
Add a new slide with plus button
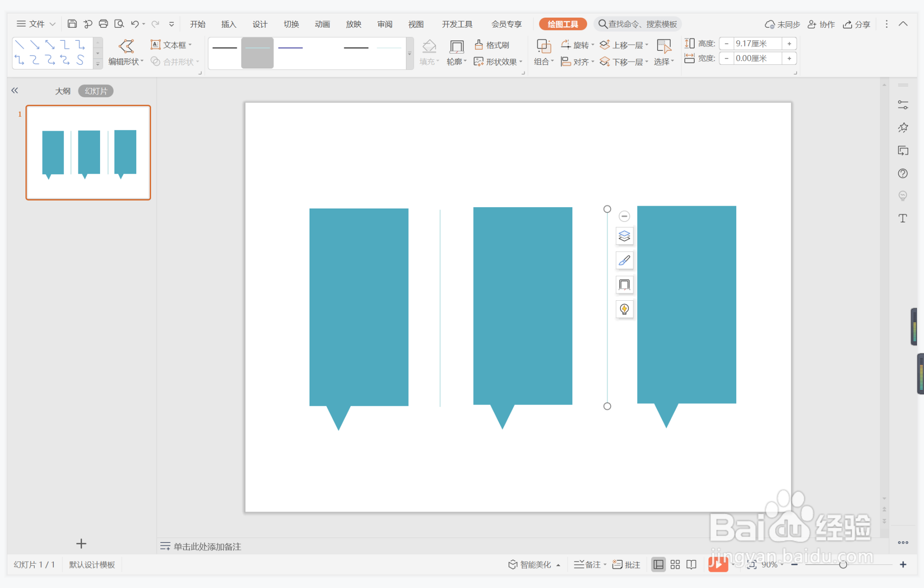click(81, 543)
